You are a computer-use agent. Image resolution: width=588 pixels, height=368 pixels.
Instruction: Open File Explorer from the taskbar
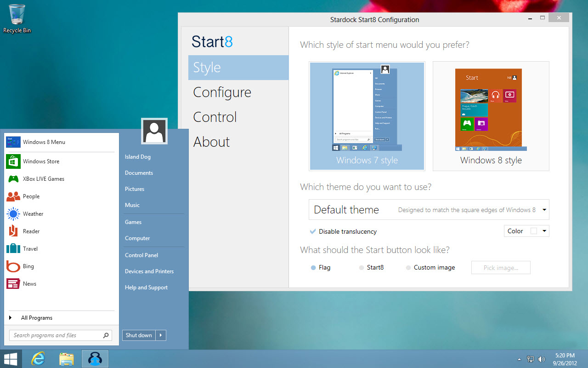click(67, 359)
